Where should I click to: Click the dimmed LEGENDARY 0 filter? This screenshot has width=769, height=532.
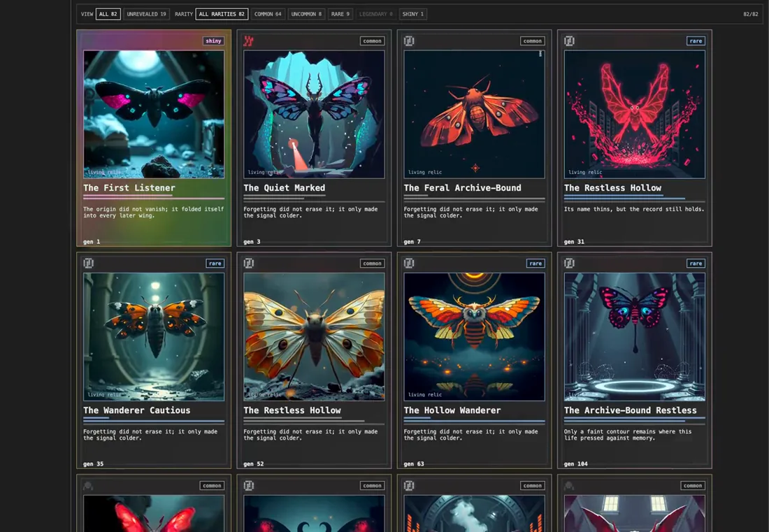tap(376, 14)
